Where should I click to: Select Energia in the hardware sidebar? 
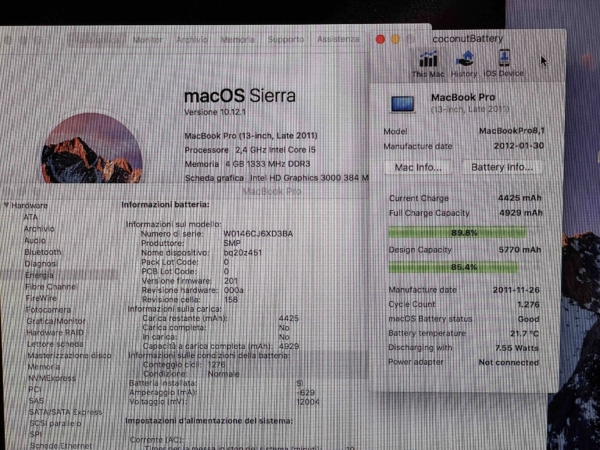pos(59,275)
